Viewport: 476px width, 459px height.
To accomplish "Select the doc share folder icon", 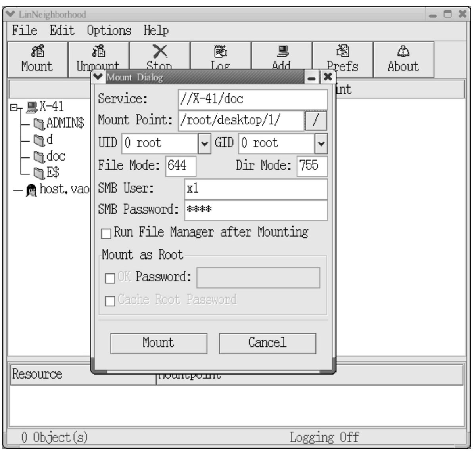I will pos(39,157).
